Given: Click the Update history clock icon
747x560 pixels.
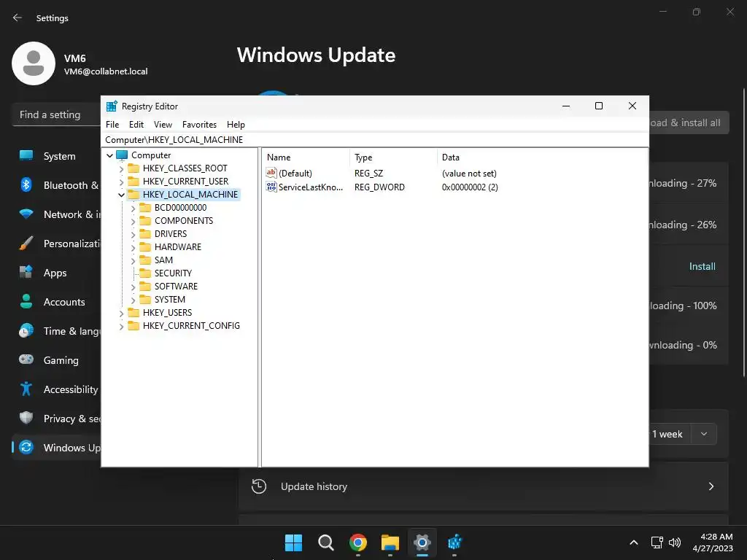Looking at the screenshot, I should [259, 486].
